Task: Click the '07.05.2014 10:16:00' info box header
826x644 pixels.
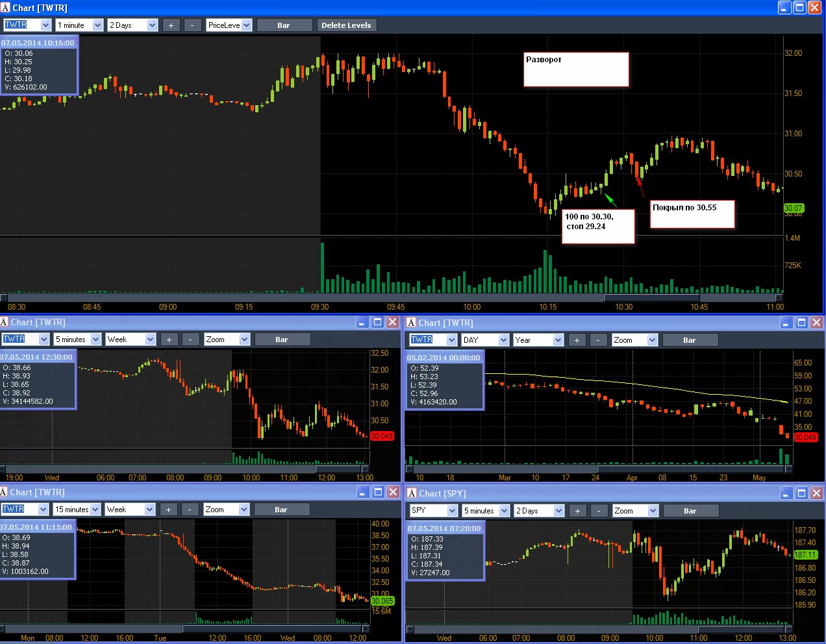Action: [x=38, y=43]
